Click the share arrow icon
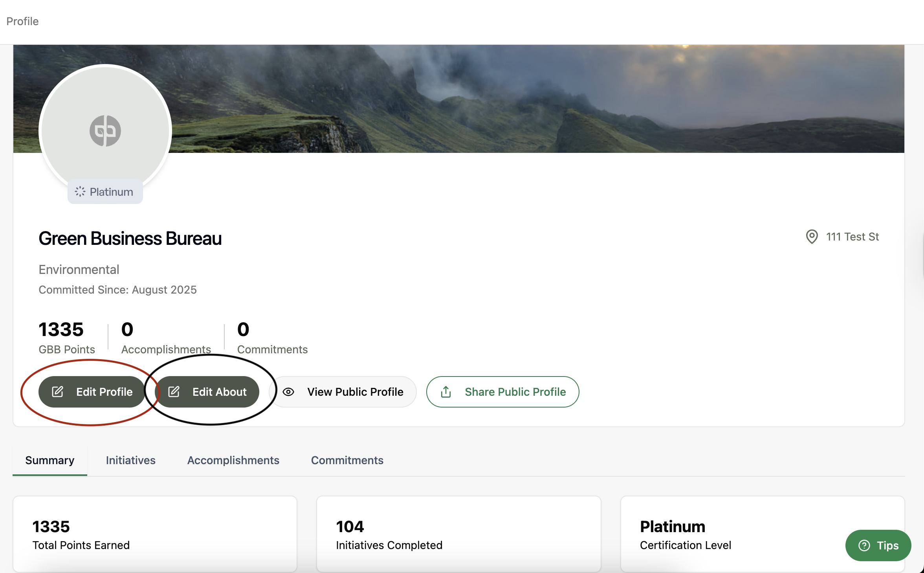Image resolution: width=924 pixels, height=573 pixels. 446,392
